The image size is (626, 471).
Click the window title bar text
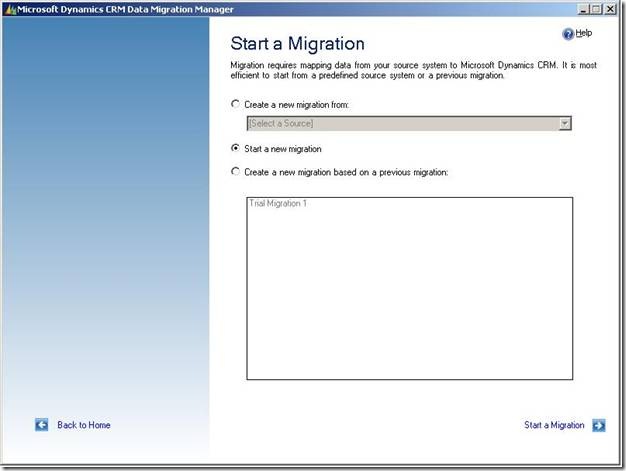[x=125, y=8]
